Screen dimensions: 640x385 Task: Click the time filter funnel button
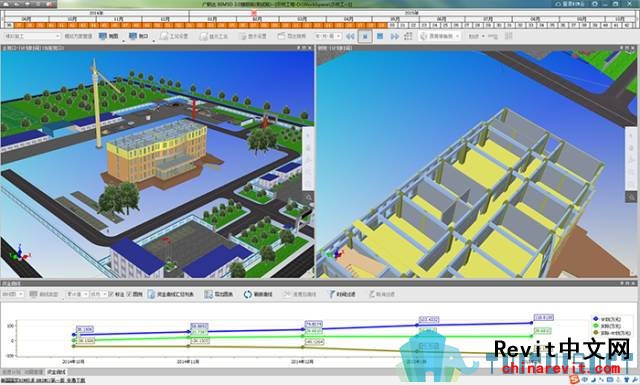pyautogui.click(x=342, y=294)
